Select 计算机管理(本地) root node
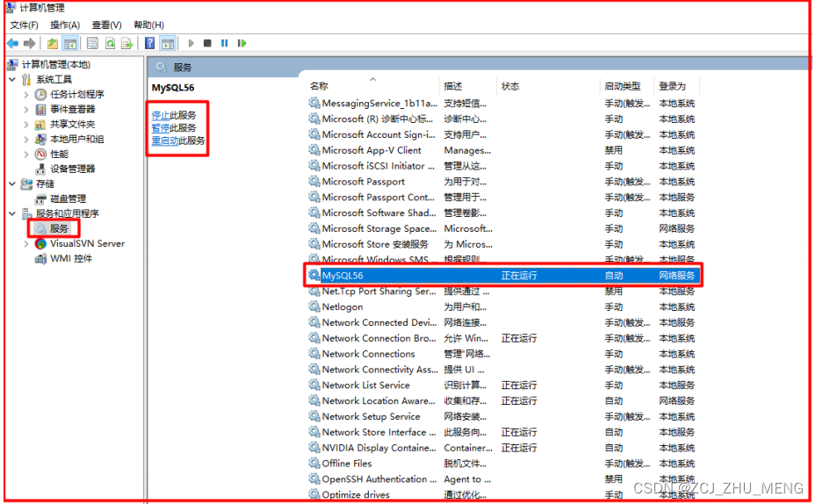The height and width of the screenshot is (504, 816). 50,64
